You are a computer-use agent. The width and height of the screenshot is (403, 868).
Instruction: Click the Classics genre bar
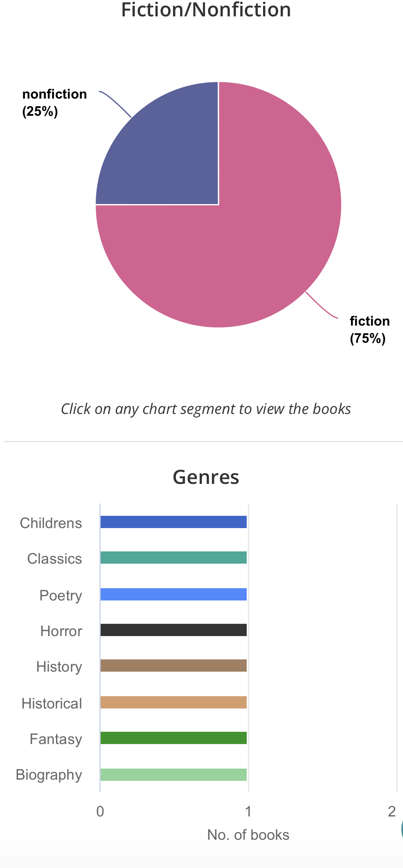pos(173,558)
